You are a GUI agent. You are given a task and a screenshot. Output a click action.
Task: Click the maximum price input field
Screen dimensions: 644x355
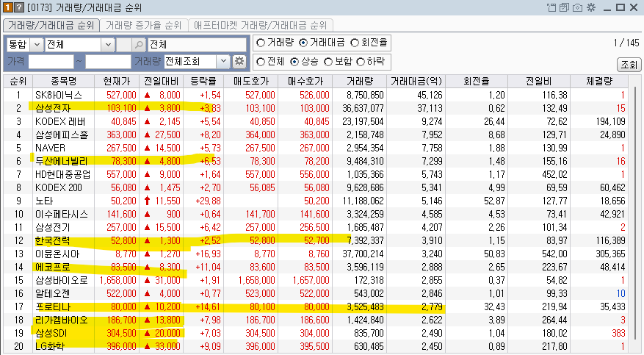coord(108,62)
